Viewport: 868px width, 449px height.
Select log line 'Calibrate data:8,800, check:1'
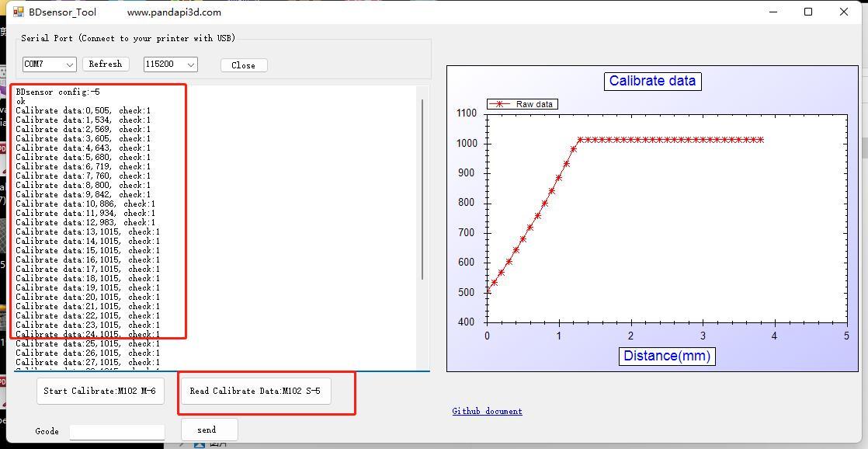tap(83, 185)
